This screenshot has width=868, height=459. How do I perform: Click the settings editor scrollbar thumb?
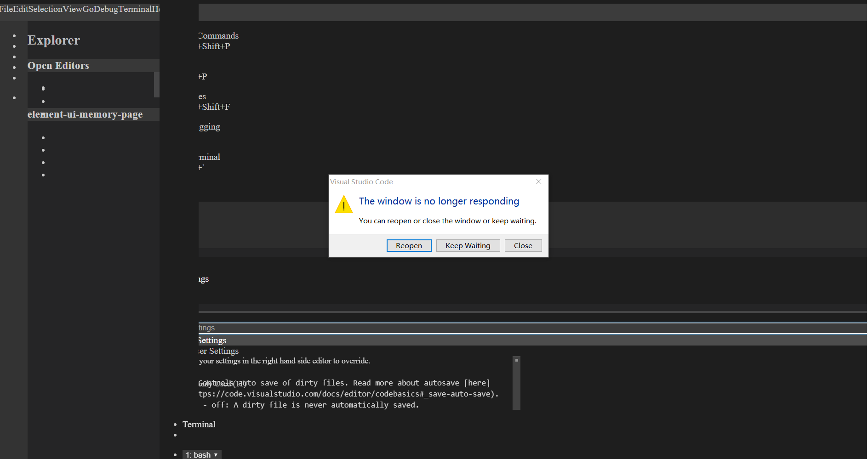[516, 383]
